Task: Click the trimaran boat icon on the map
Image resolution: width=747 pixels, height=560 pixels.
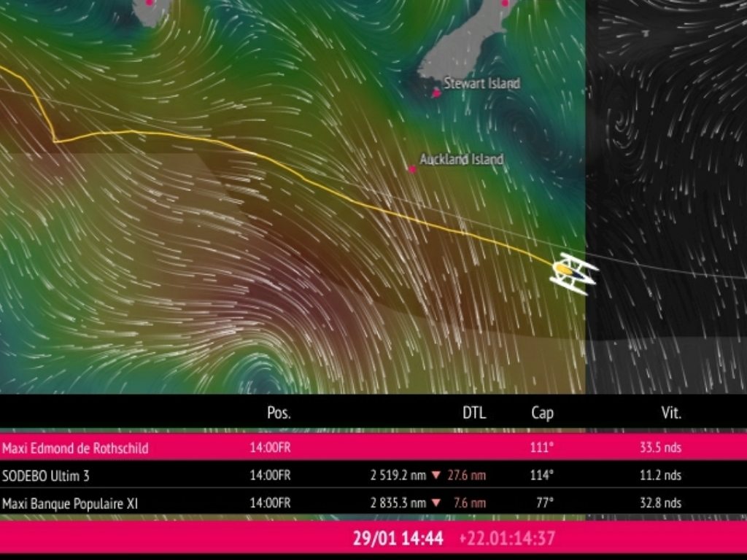Action: (x=573, y=274)
